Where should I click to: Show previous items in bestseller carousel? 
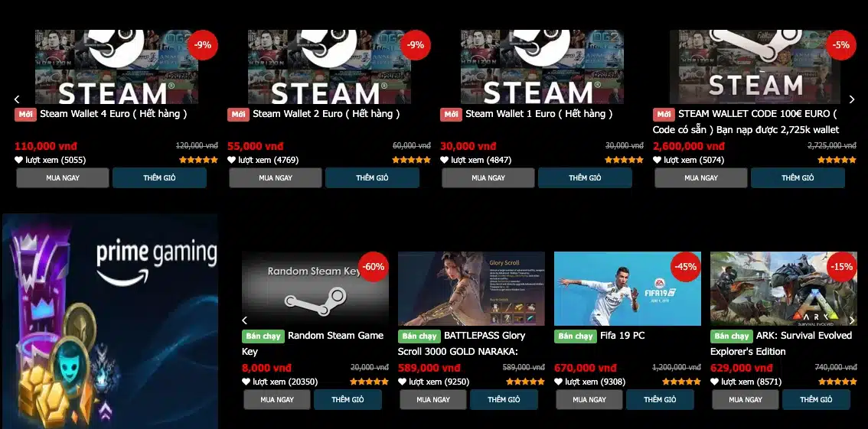pyautogui.click(x=245, y=320)
